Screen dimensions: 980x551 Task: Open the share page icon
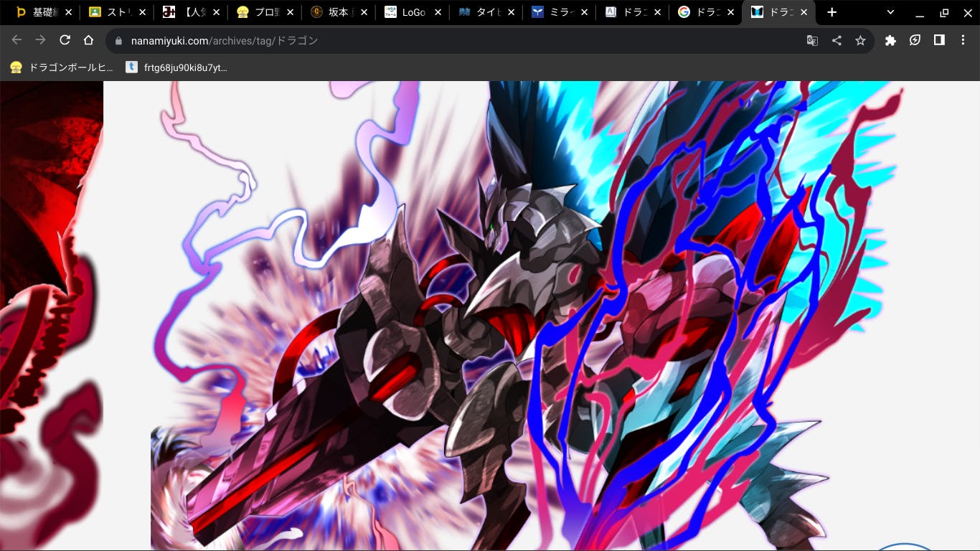pyautogui.click(x=837, y=41)
